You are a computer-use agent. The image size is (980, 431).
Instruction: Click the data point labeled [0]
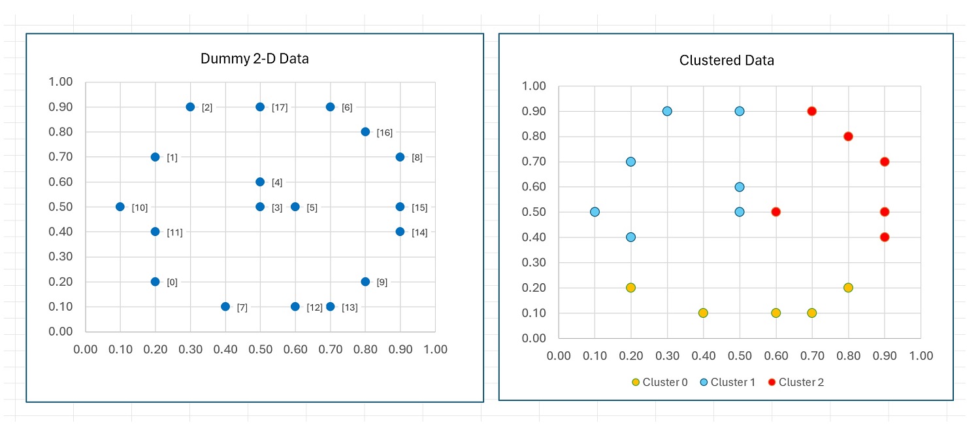click(x=155, y=282)
